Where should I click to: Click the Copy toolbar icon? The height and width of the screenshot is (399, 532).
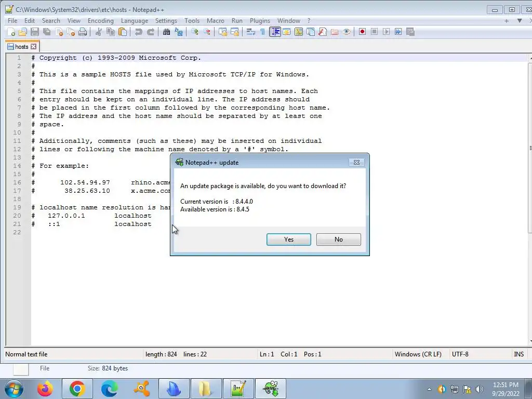click(111, 32)
